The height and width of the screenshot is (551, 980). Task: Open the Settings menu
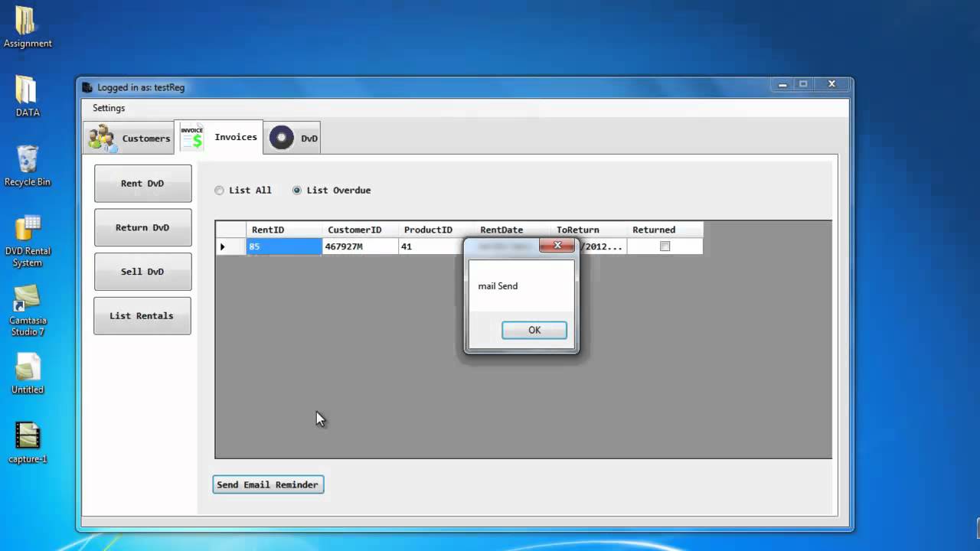coord(109,108)
